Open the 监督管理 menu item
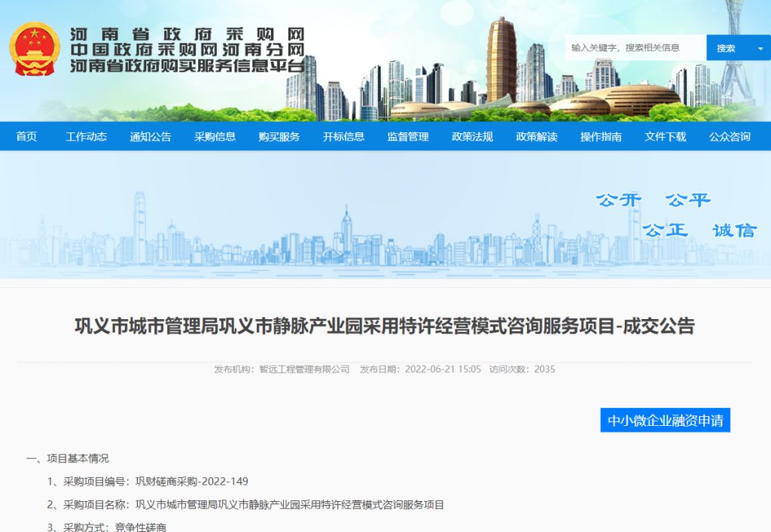The width and height of the screenshot is (771, 532). [x=408, y=136]
